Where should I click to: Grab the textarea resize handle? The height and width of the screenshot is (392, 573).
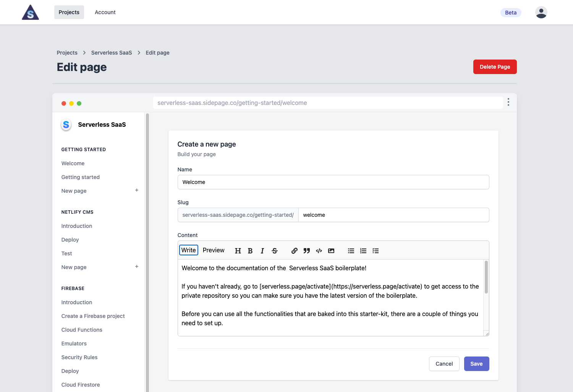[487, 334]
